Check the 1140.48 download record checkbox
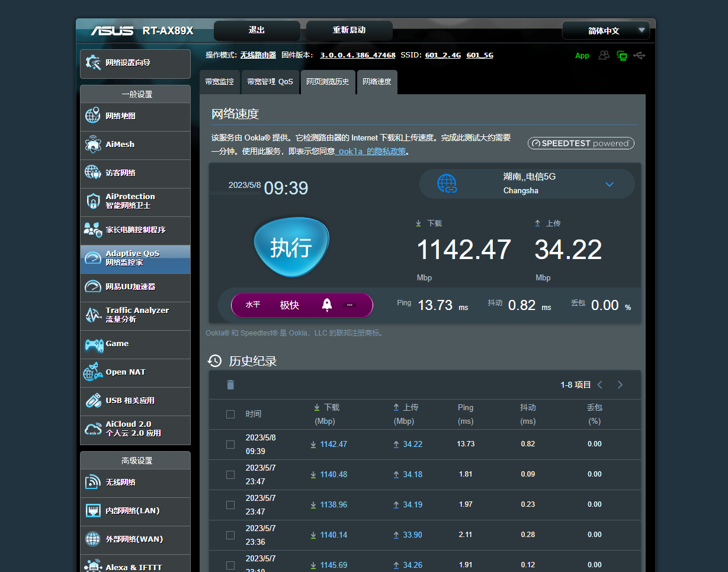 click(230, 474)
